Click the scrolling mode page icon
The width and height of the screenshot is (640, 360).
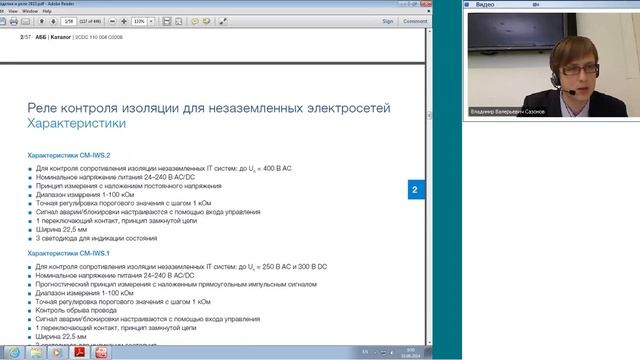pyautogui.click(x=167, y=21)
